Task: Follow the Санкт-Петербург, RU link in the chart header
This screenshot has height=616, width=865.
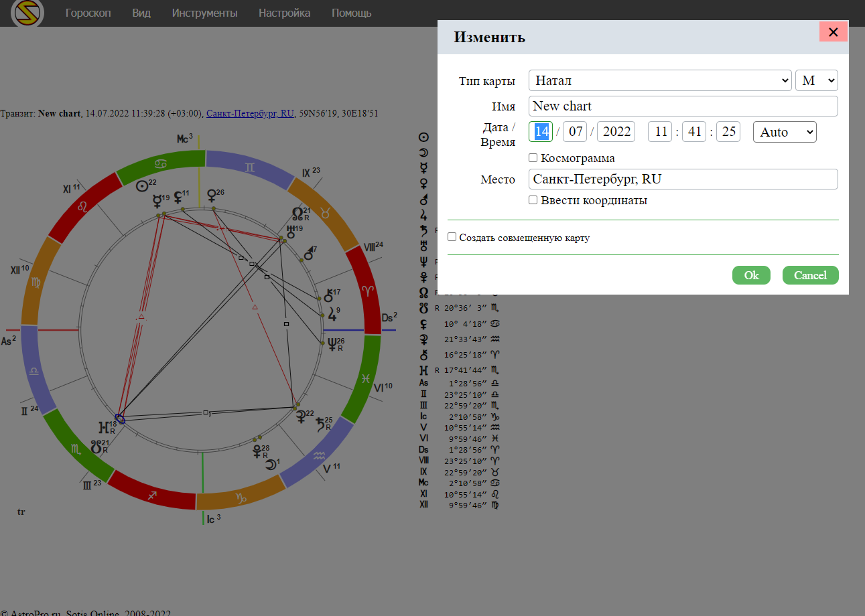Action: (x=250, y=114)
